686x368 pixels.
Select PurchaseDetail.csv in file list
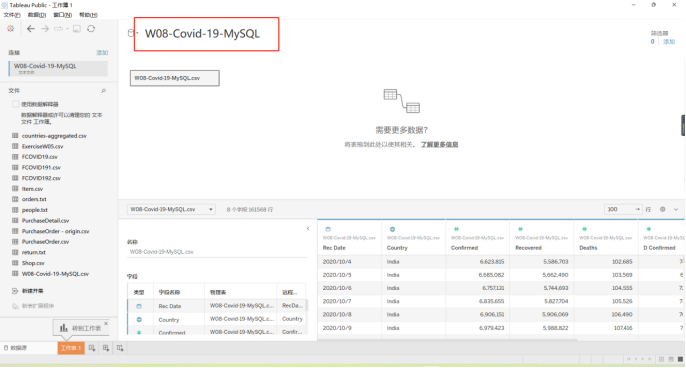click(46, 221)
